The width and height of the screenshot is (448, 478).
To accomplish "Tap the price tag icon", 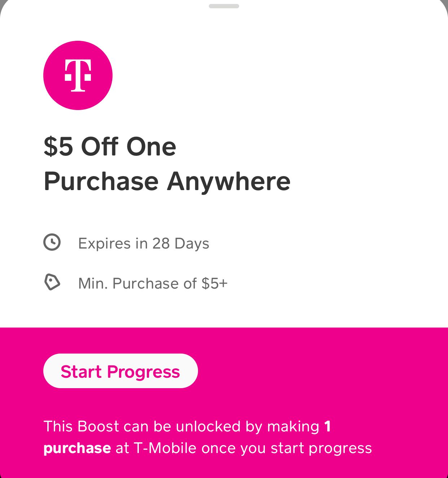I will [52, 282].
